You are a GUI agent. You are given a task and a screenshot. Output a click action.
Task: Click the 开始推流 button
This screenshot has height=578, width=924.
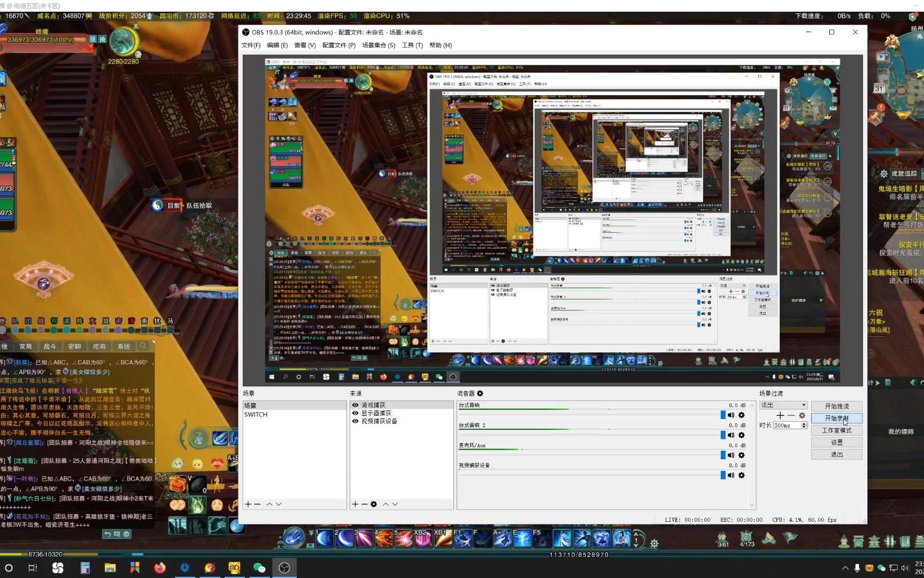coord(836,406)
